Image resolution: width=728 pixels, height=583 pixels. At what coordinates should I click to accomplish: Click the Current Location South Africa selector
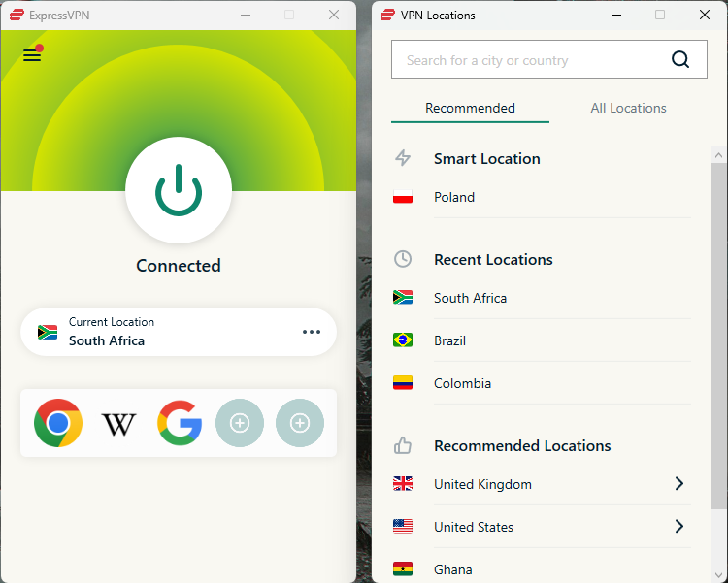[x=179, y=332]
